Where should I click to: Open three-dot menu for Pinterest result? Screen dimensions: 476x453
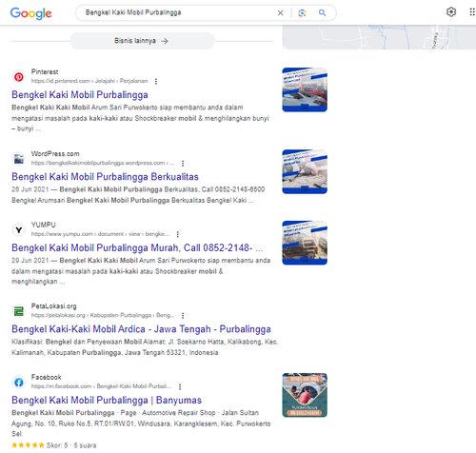(156, 82)
